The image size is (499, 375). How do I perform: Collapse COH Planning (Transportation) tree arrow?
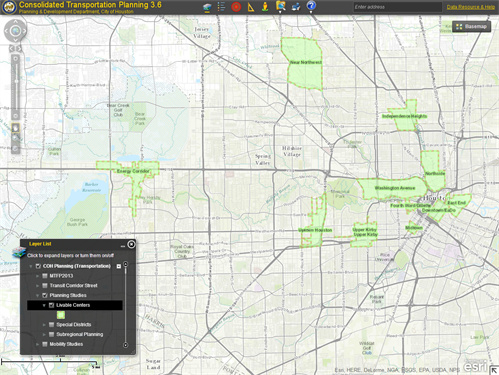tap(31, 266)
